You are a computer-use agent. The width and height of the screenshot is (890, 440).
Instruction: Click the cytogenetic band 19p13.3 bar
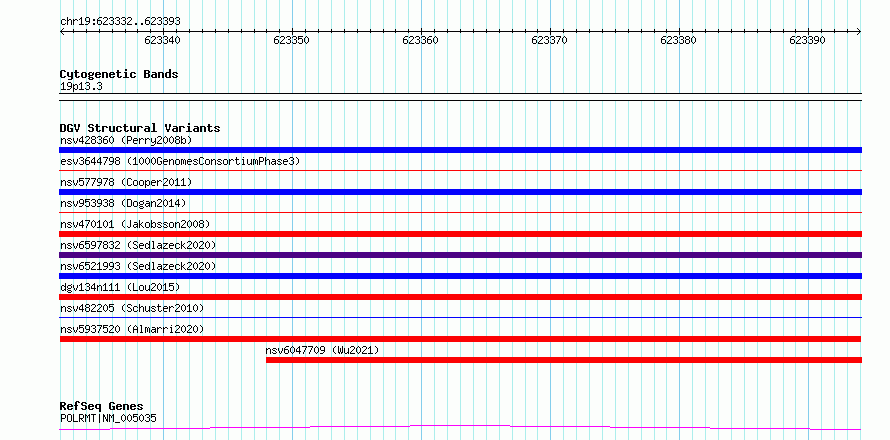[x=460, y=97]
